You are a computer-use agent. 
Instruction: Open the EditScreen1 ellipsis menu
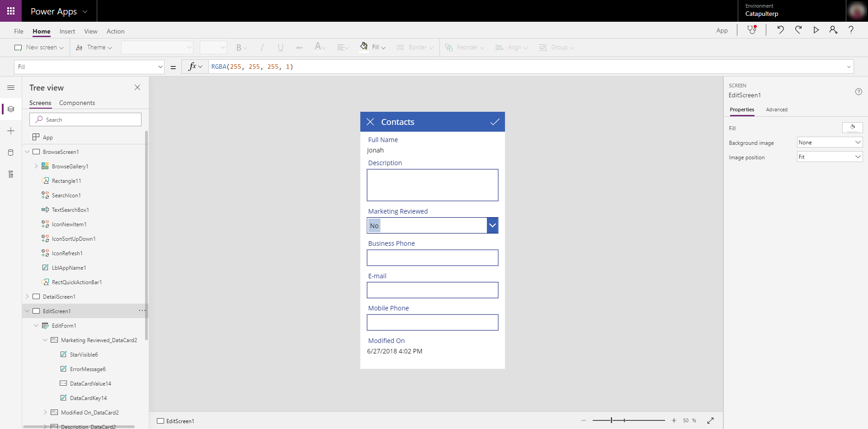pos(142,310)
